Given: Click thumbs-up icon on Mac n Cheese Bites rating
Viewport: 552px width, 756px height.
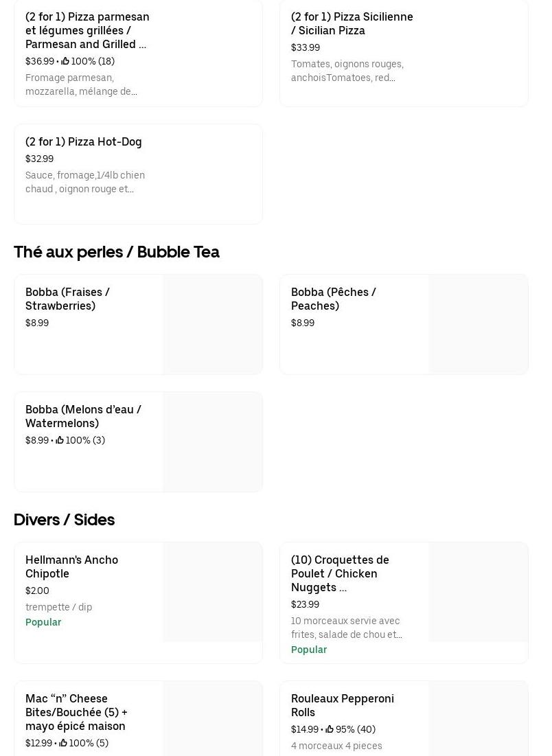Looking at the screenshot, I should point(63,743).
